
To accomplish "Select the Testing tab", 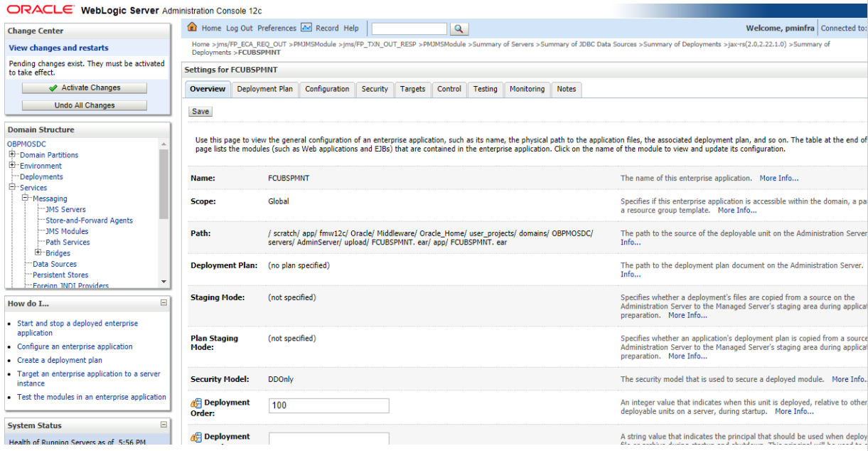I will (x=486, y=89).
